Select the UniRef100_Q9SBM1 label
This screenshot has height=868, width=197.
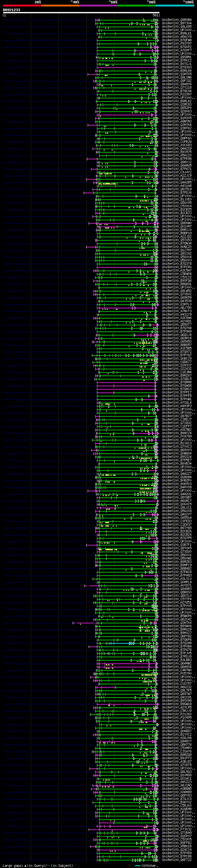click(176, 57)
